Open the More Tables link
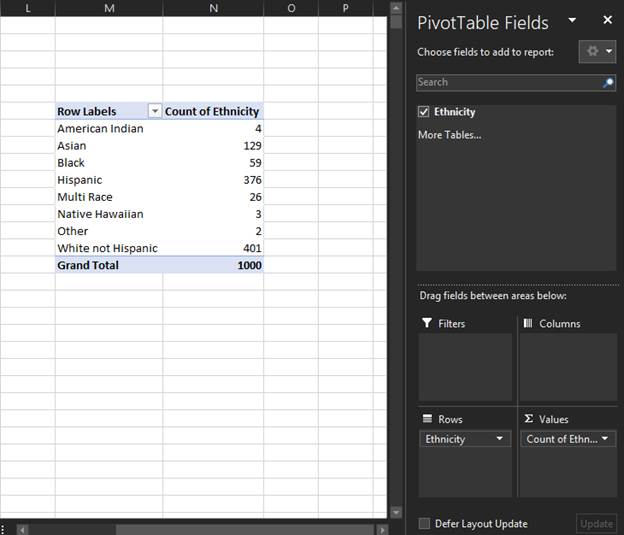624x535 pixels. tap(449, 135)
